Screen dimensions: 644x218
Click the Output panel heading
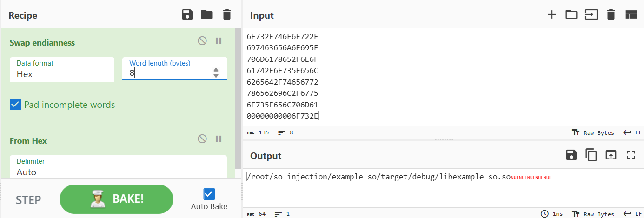pyautogui.click(x=266, y=156)
